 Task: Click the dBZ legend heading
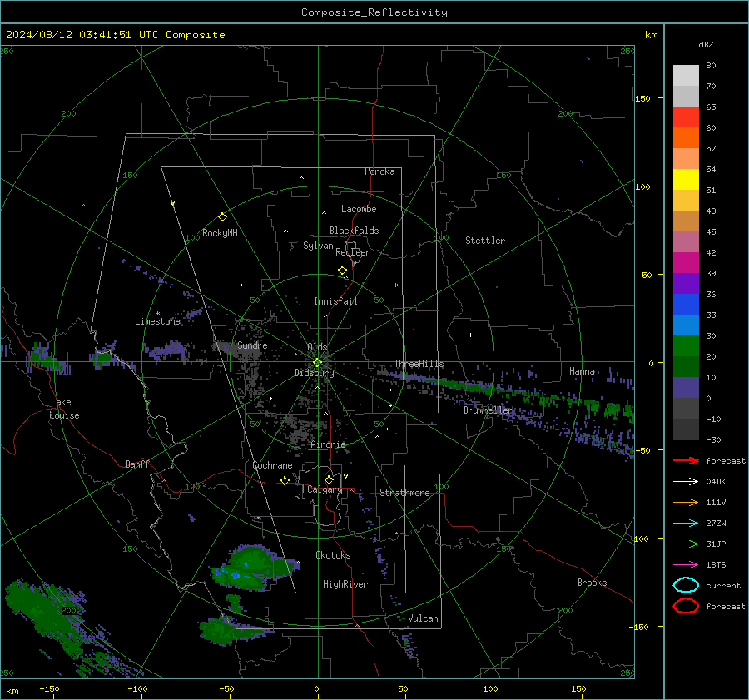pyautogui.click(x=706, y=45)
